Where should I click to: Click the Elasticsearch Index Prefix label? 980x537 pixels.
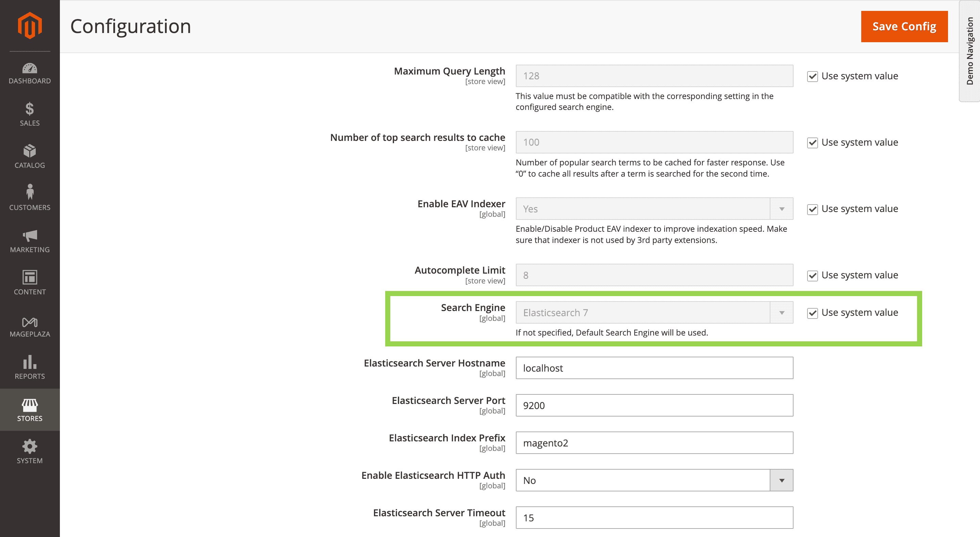[447, 438]
